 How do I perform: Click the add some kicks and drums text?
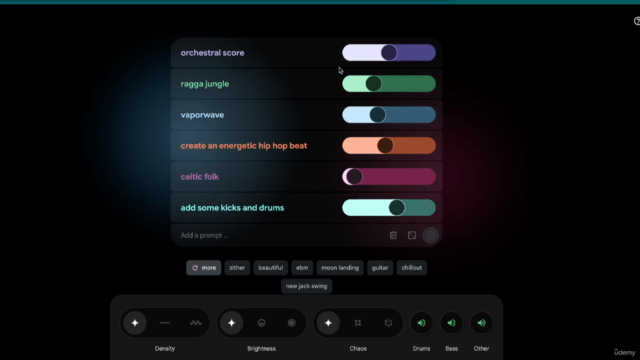click(232, 208)
